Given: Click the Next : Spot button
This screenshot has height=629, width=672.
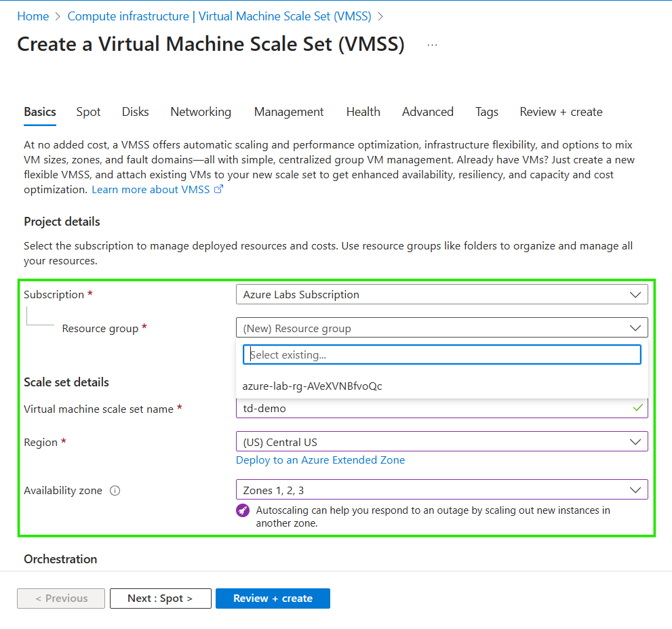Looking at the screenshot, I should pyautogui.click(x=160, y=598).
